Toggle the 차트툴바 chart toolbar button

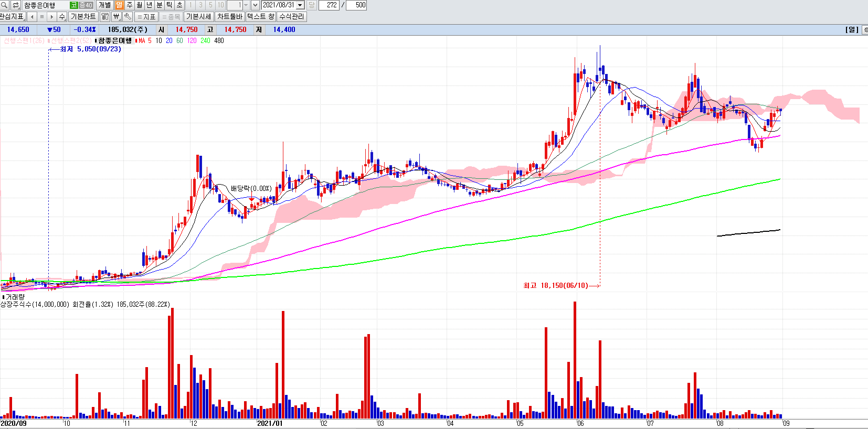click(230, 16)
